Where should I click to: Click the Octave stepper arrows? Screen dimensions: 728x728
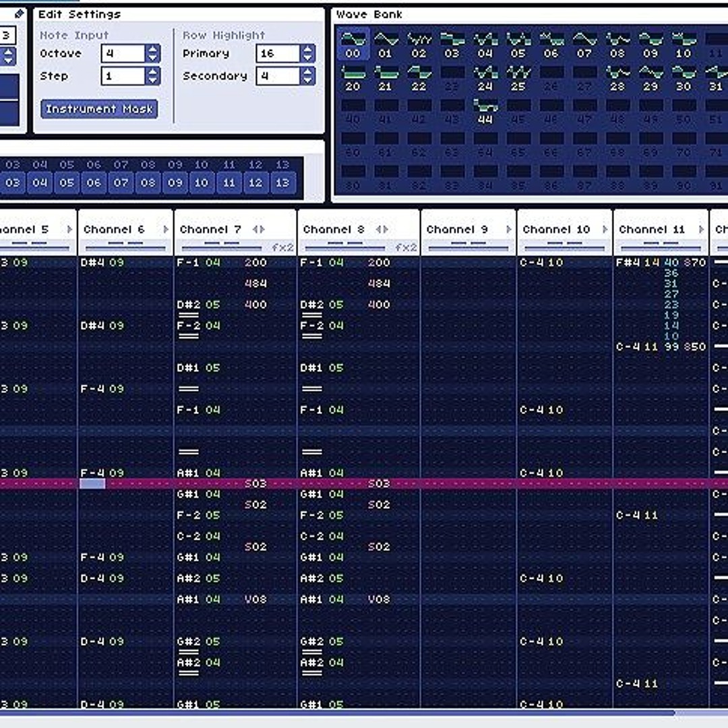(x=153, y=53)
